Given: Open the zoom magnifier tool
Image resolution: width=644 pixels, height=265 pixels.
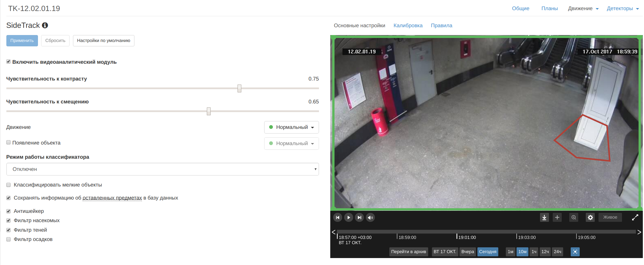Looking at the screenshot, I should (x=574, y=218).
